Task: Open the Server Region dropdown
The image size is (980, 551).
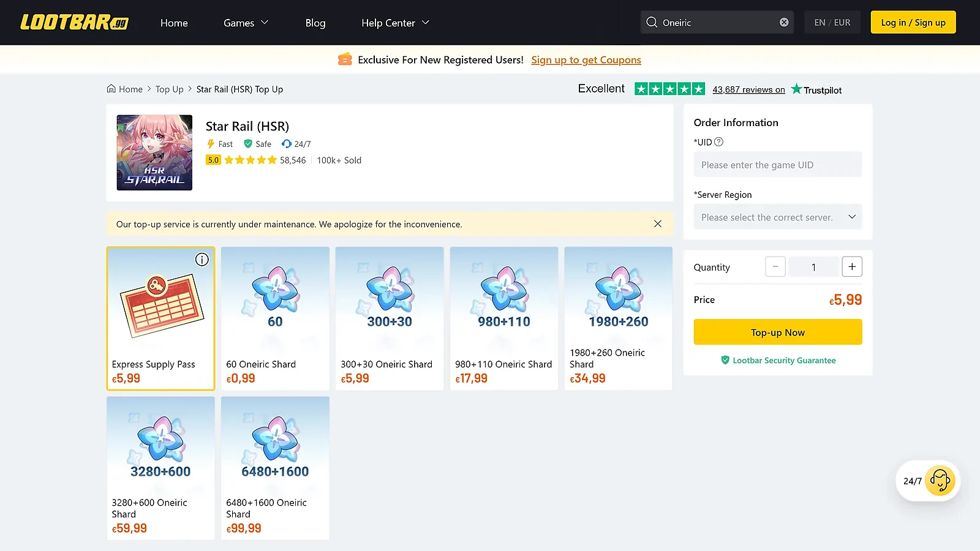Action: (x=778, y=217)
